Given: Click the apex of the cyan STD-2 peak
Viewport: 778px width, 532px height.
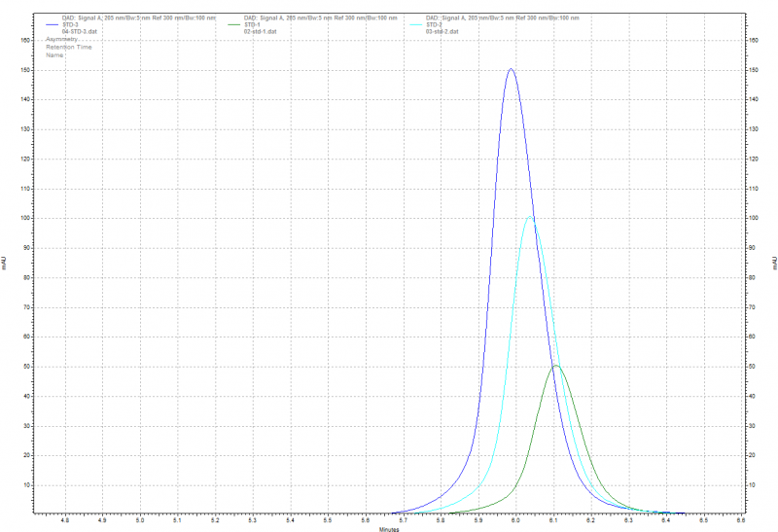Looking at the screenshot, I should (x=530, y=216).
